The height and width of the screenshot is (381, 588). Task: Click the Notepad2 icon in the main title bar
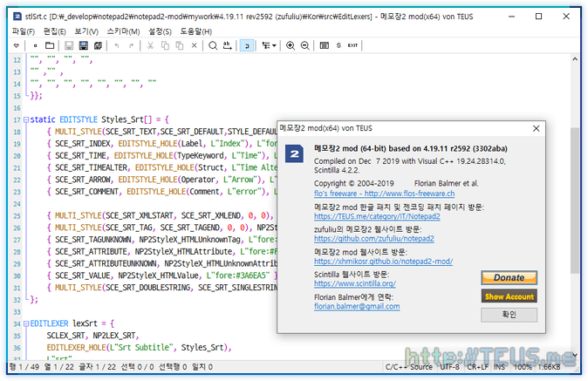17,17
